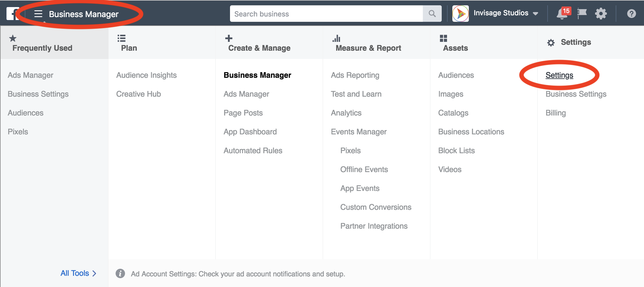
Task: Open Audiences under Assets
Action: point(456,75)
